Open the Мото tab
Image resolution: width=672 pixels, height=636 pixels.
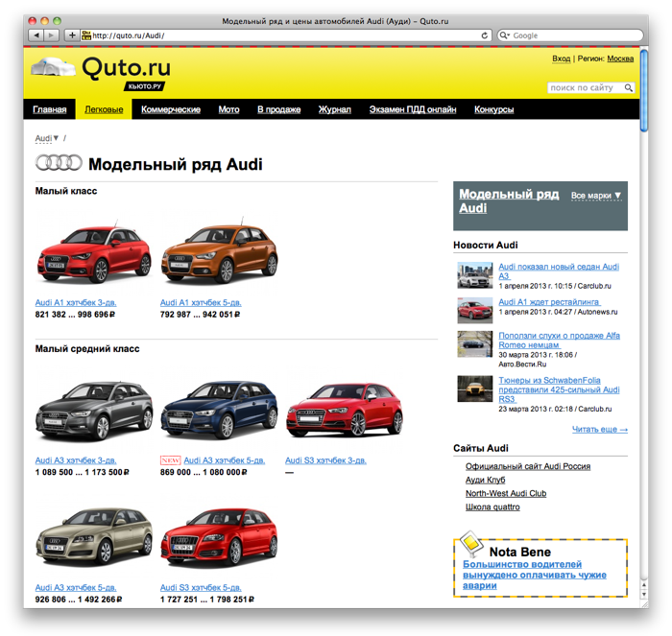tap(228, 109)
